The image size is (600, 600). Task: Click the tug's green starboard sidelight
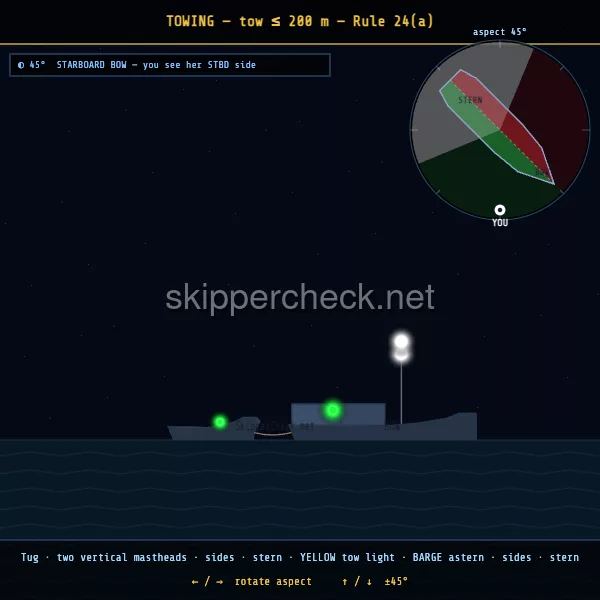coord(333,410)
